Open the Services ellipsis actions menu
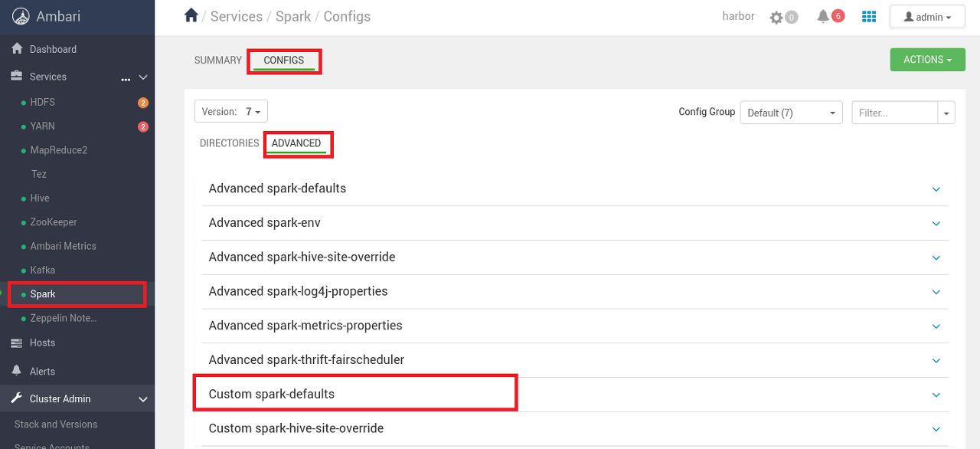This screenshot has width=980, height=449. (x=126, y=79)
